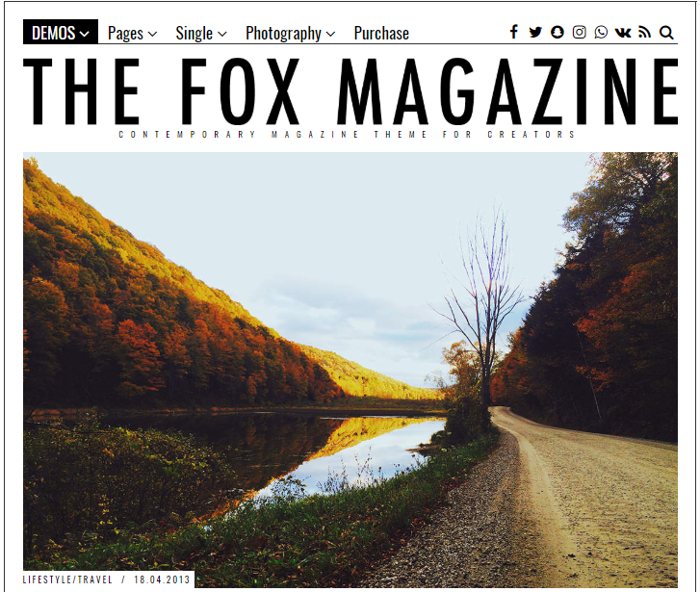Open the Purchase menu item

tap(381, 33)
